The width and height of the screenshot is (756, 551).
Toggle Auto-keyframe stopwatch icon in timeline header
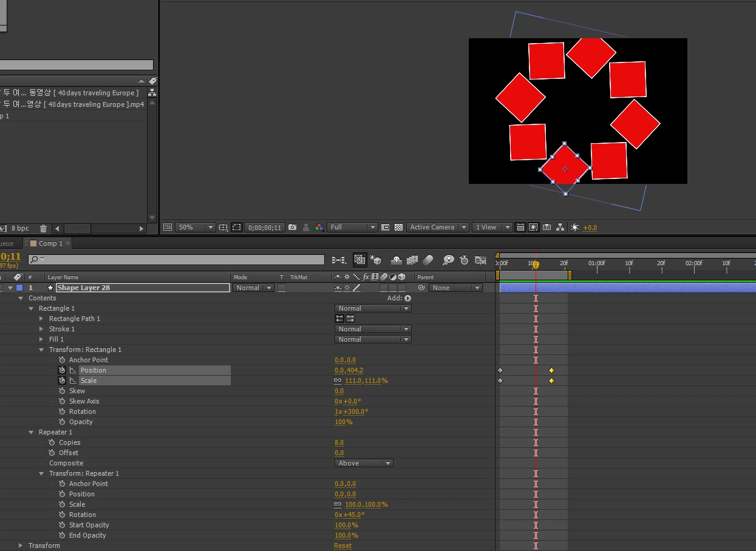click(465, 260)
